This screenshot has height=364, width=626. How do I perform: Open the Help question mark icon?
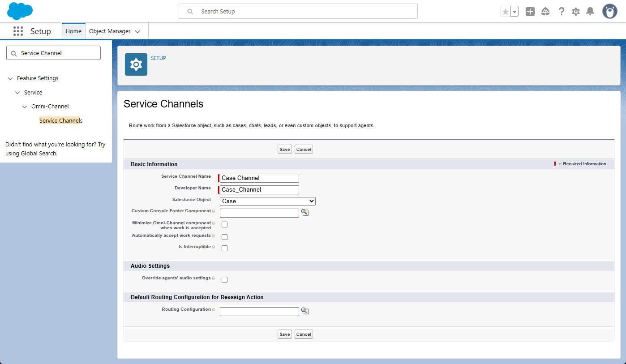[561, 12]
